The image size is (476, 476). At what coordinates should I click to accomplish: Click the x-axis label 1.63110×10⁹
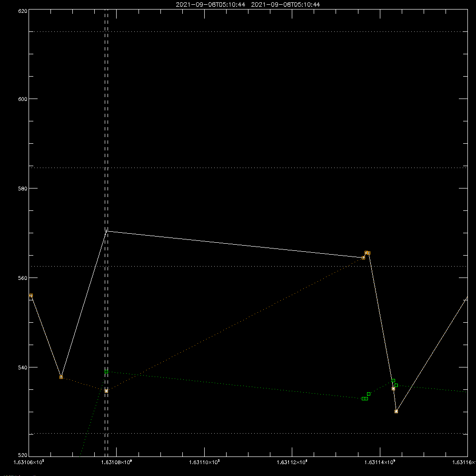204,462
